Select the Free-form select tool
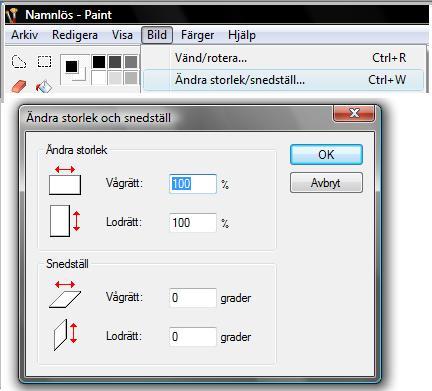432x391 pixels. [x=19, y=62]
